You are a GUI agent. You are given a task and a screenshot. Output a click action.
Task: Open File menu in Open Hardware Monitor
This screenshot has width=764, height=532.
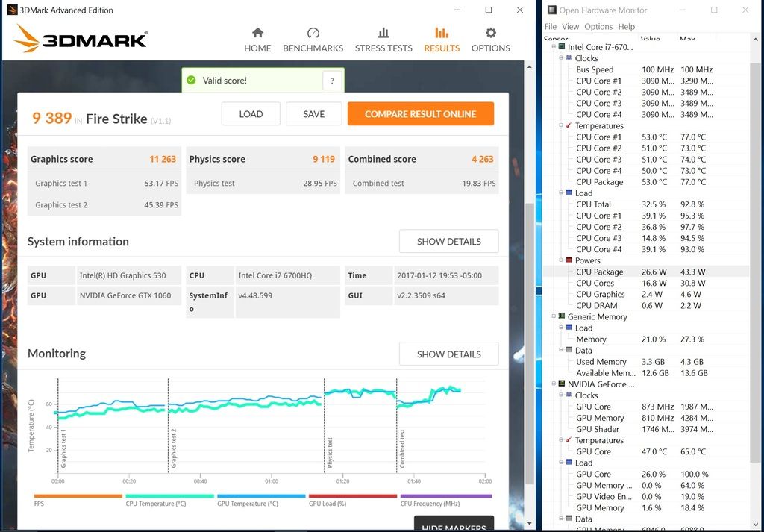pos(551,26)
